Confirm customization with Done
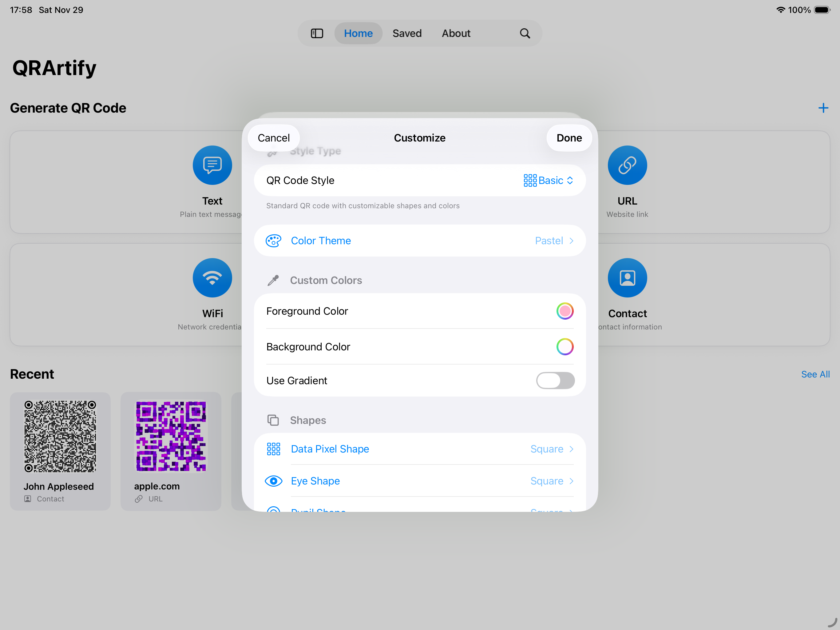The image size is (840, 630). tap(569, 138)
